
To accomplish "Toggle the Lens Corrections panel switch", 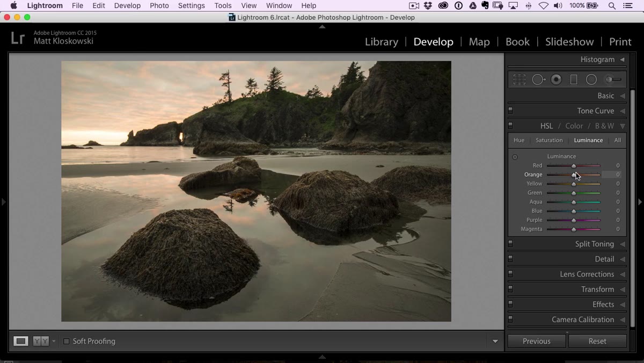I will point(510,274).
